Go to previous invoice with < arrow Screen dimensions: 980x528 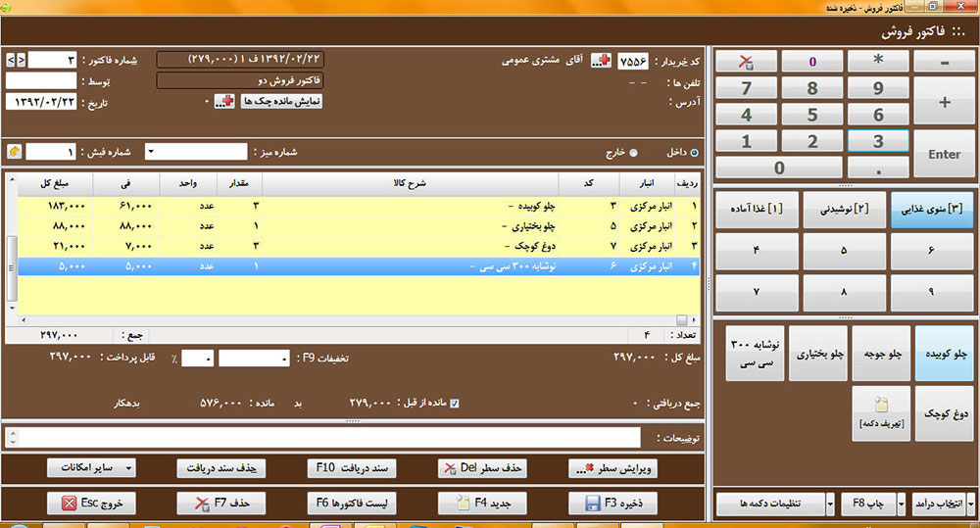coord(11,60)
